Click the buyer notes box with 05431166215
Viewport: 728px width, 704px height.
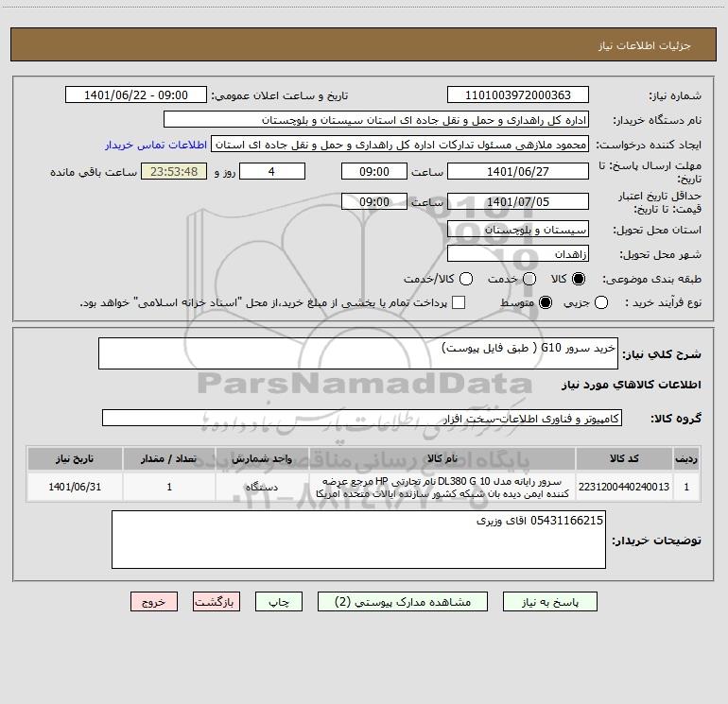coord(358,540)
